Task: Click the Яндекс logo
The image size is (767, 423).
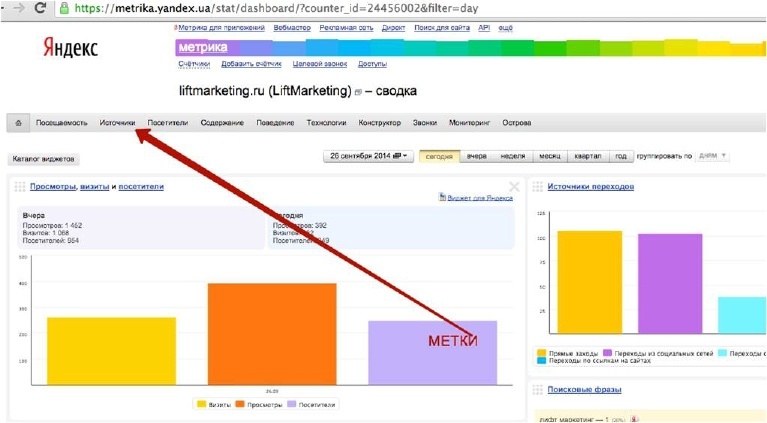Action: [71, 47]
